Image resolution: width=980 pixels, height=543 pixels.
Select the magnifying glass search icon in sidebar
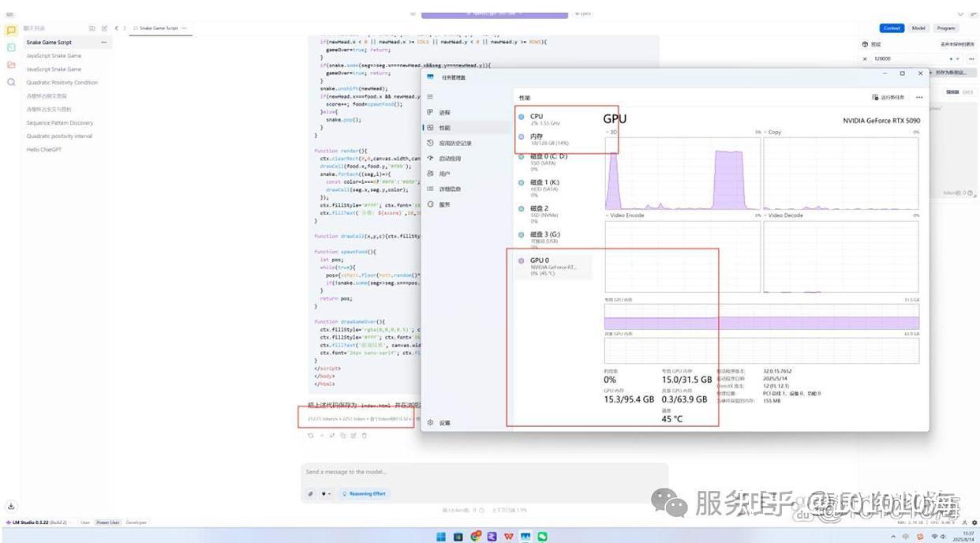(x=11, y=82)
